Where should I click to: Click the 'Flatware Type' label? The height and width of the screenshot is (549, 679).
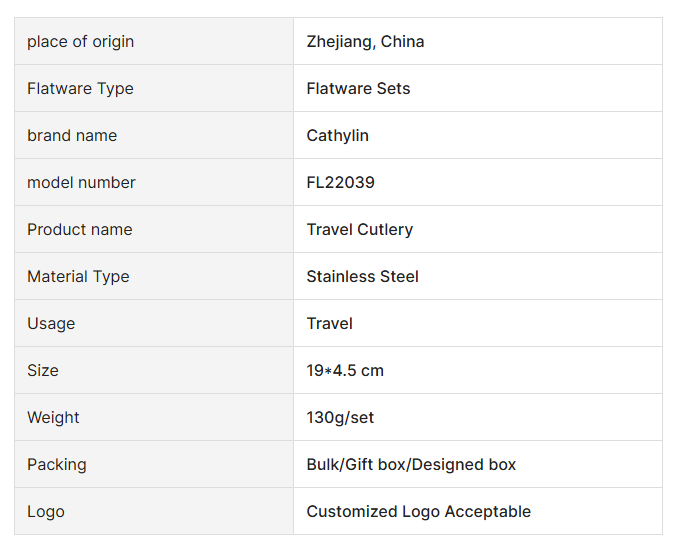coord(80,89)
